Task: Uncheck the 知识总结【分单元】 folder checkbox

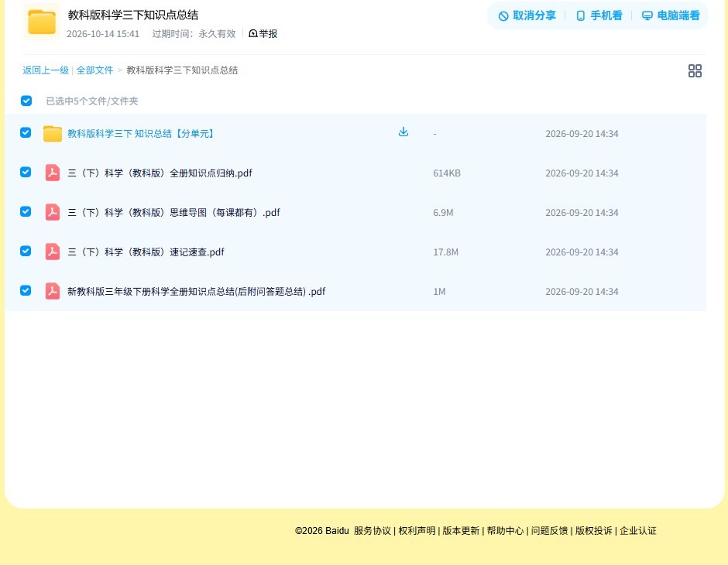Action: (x=26, y=132)
